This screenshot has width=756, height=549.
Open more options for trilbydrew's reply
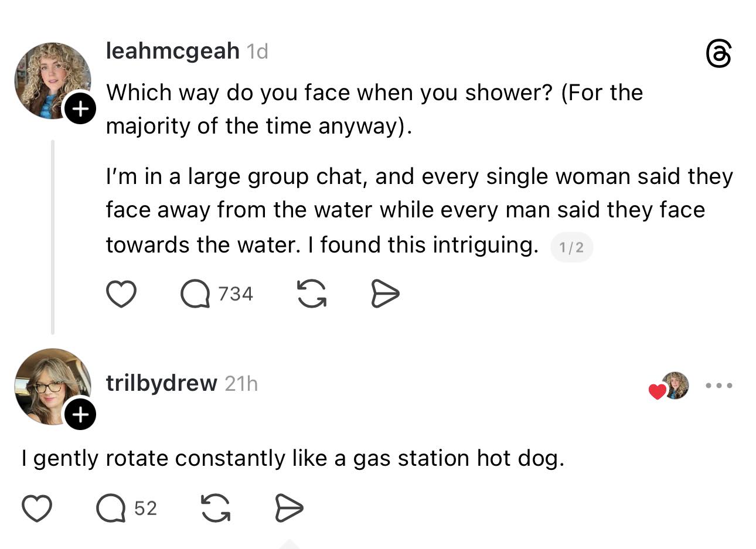[718, 386]
